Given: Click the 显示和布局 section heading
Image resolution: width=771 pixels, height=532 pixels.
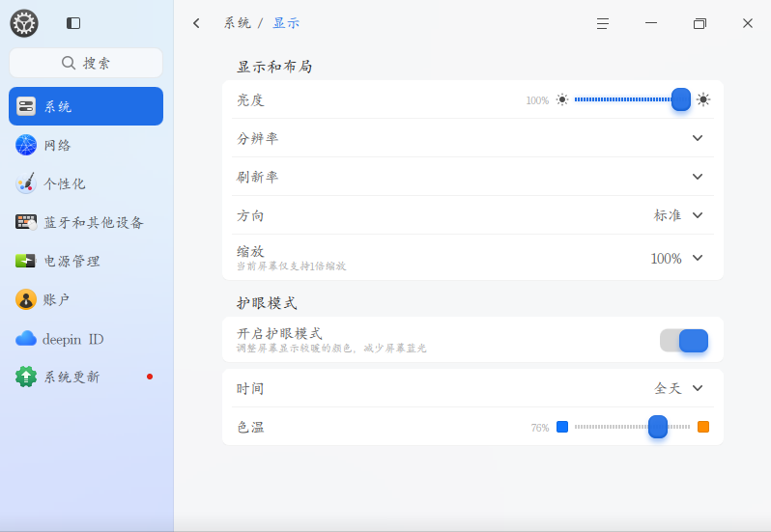Looking at the screenshot, I should click(x=274, y=67).
